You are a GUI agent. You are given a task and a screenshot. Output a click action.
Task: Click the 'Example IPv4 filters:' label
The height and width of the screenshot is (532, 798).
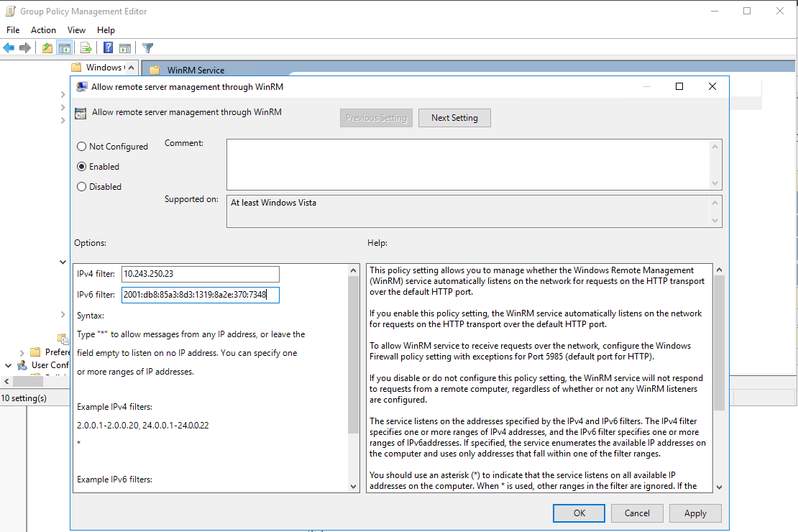[114, 407]
